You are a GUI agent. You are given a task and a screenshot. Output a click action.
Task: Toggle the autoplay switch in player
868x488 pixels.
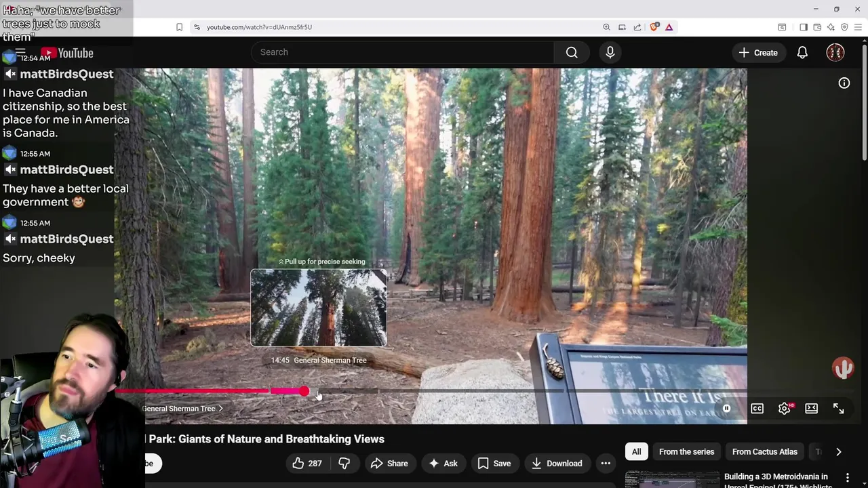(726, 409)
